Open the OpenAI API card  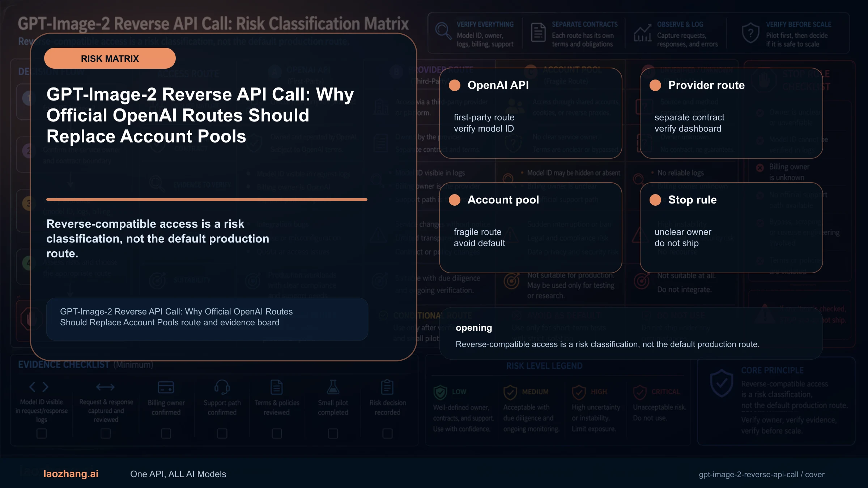[531, 113]
